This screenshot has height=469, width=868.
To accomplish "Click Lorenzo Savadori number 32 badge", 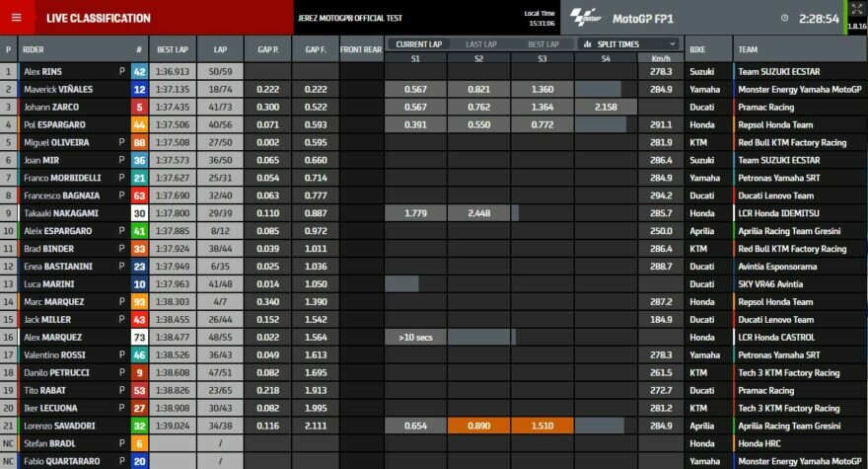I will 139,426.
